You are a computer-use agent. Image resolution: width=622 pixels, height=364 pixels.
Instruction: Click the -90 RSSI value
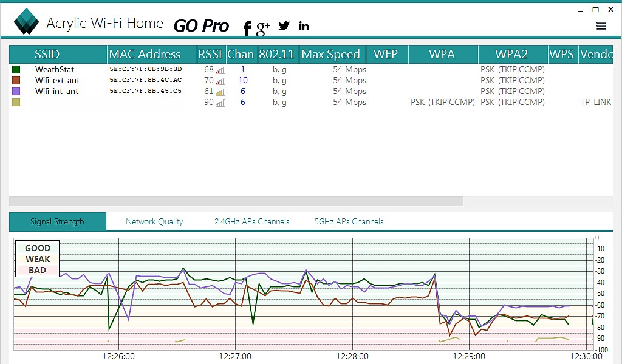coord(207,102)
